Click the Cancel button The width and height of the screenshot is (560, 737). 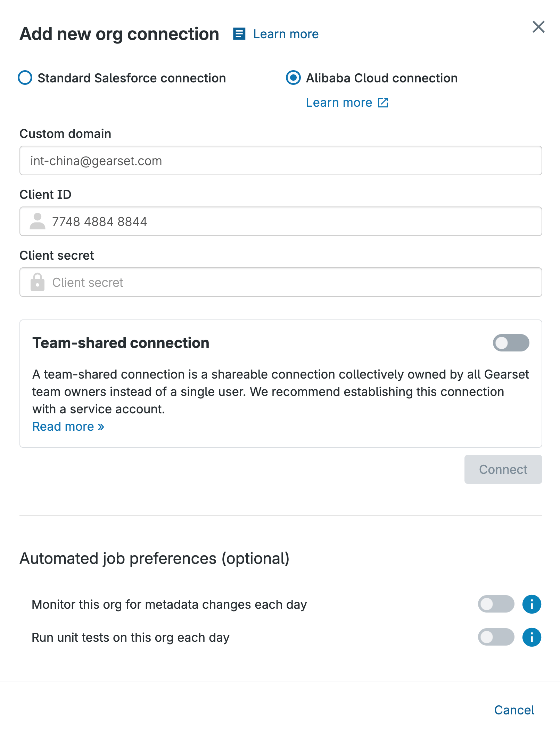514,710
